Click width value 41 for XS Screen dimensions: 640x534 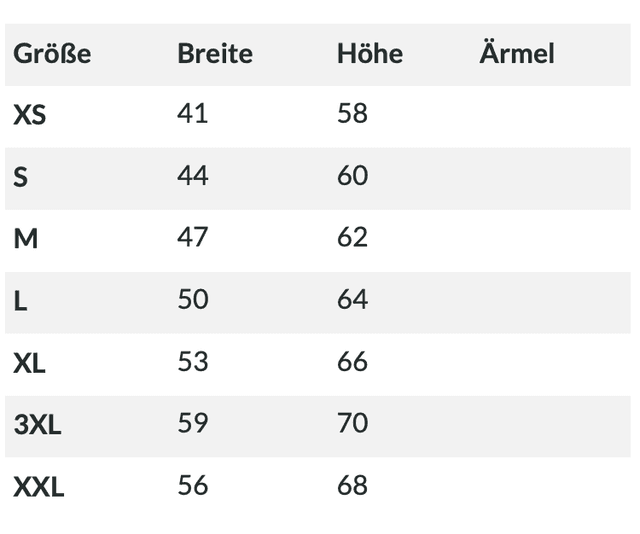pyautogui.click(x=192, y=114)
